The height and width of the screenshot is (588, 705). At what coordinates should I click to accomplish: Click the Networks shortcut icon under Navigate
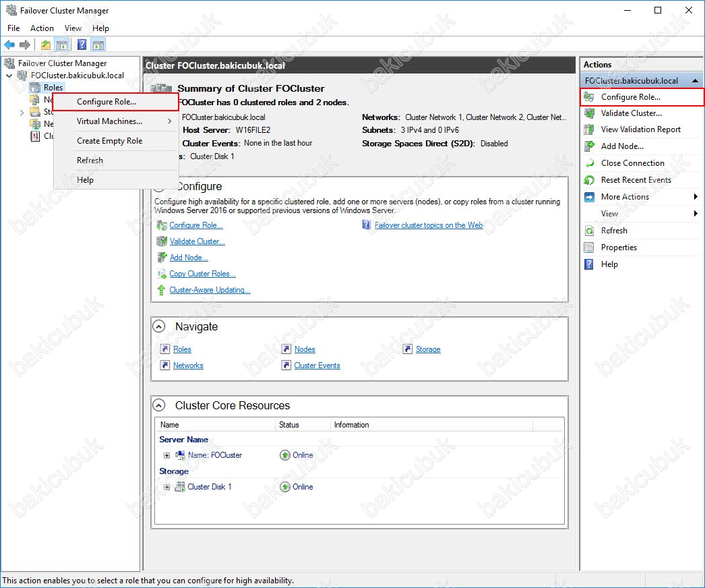(165, 365)
